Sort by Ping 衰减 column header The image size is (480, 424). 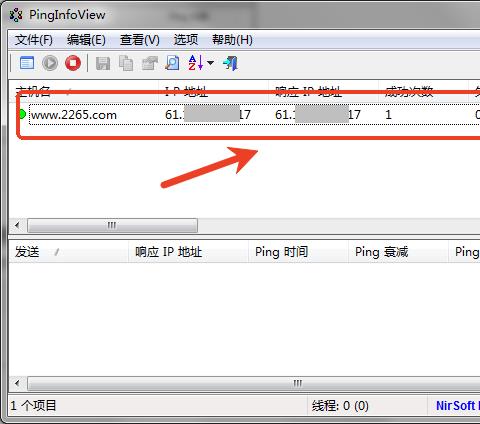click(398, 252)
